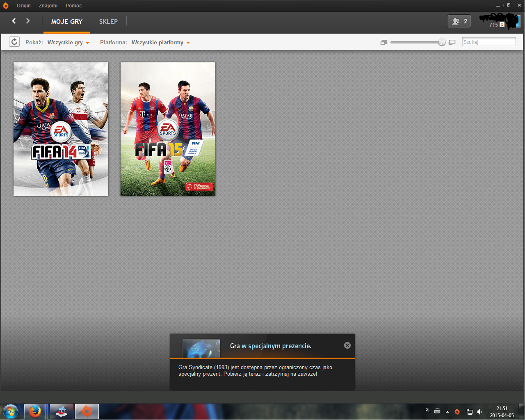Switch to the MOJE GRY tab
This screenshot has width=525, height=420.
click(67, 22)
